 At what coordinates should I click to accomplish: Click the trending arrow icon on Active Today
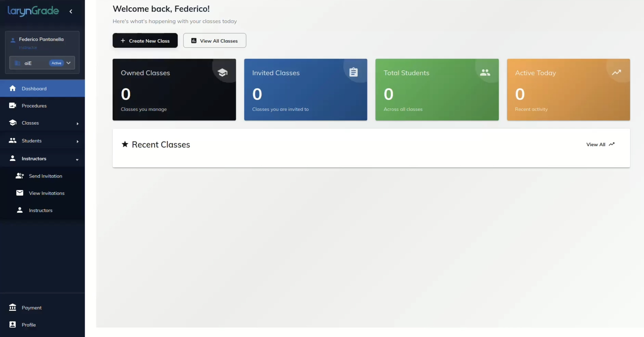[x=616, y=72]
